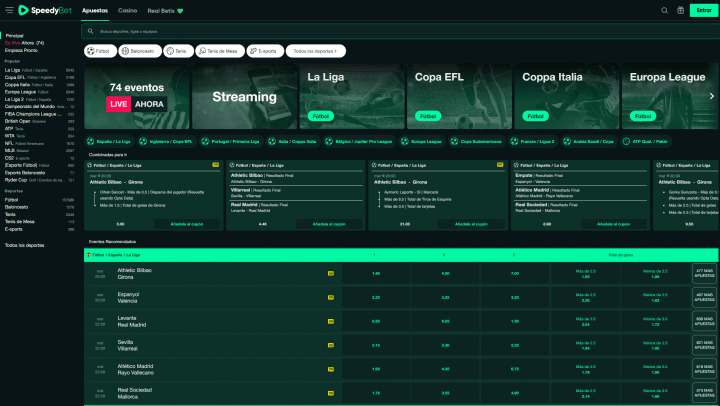Select España / La Liga quick link
This screenshot has height=406, width=720.
point(109,141)
